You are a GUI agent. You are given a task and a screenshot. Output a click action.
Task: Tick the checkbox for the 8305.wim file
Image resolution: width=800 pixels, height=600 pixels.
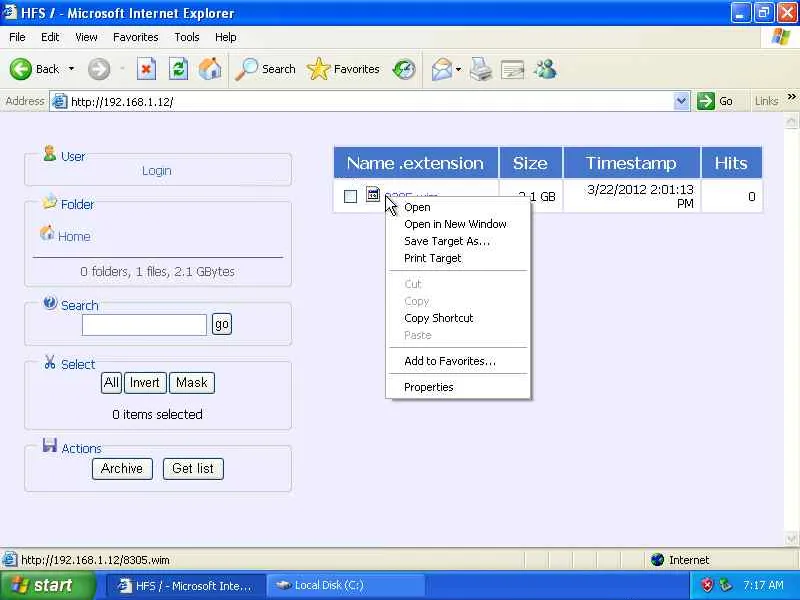[x=350, y=196]
